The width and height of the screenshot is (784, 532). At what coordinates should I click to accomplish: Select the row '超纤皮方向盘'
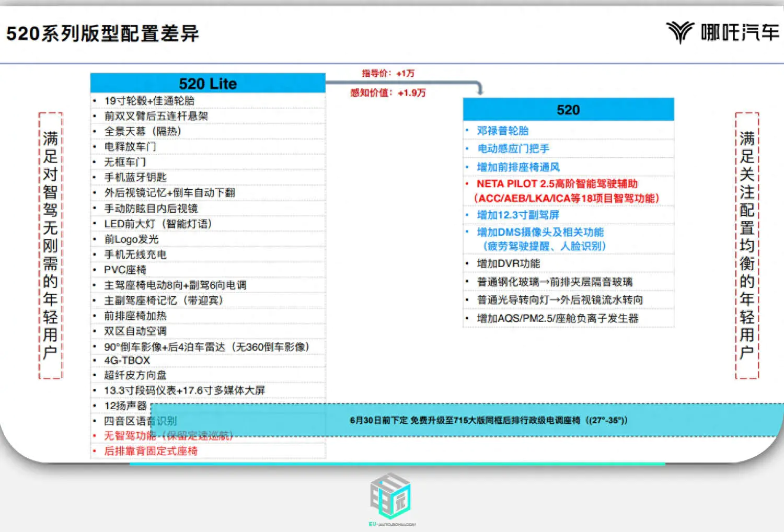pos(208,375)
